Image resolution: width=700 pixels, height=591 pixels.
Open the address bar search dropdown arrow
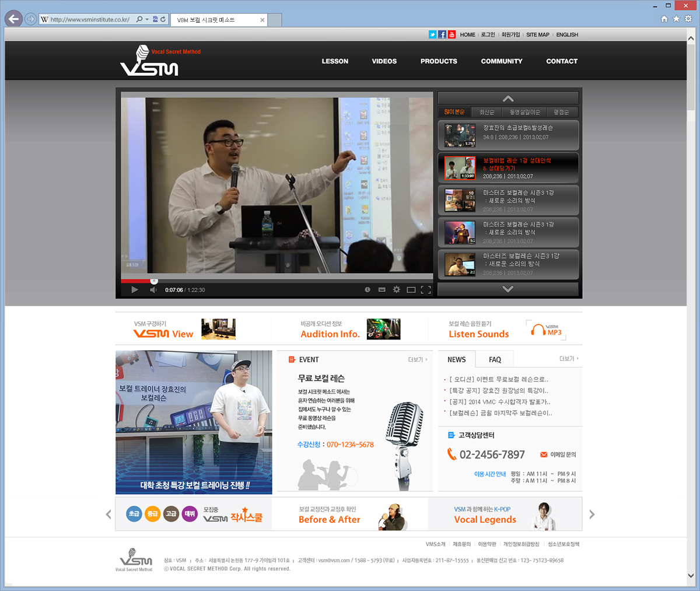pyautogui.click(x=147, y=19)
